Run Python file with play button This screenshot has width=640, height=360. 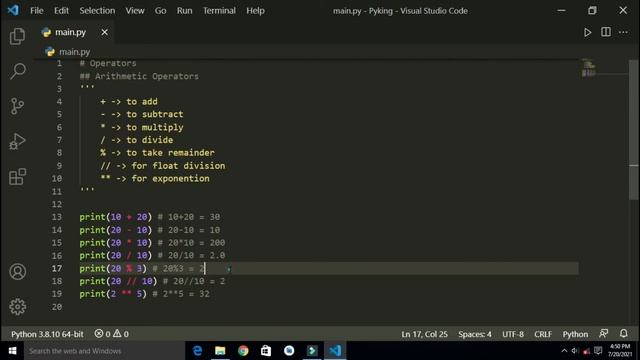tap(587, 32)
